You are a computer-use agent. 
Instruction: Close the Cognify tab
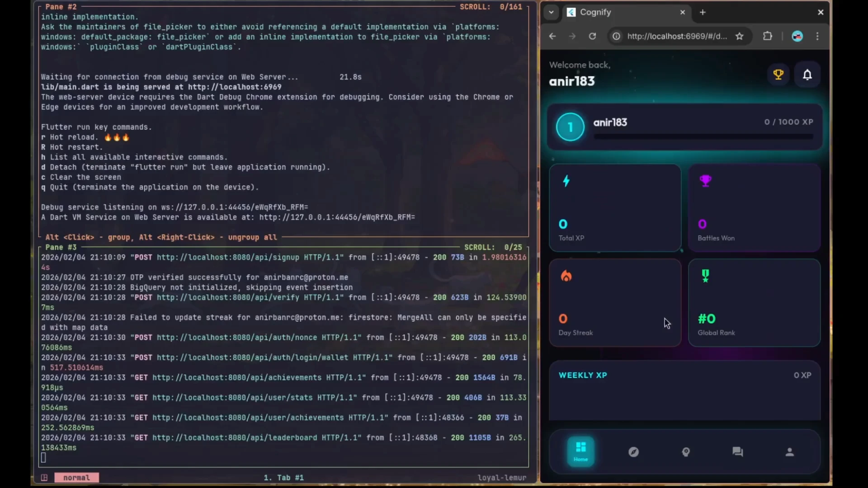[683, 12]
